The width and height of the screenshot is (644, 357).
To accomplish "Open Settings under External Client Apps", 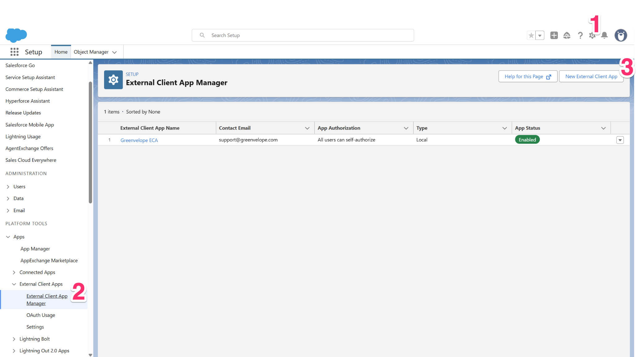I will pyautogui.click(x=35, y=327).
